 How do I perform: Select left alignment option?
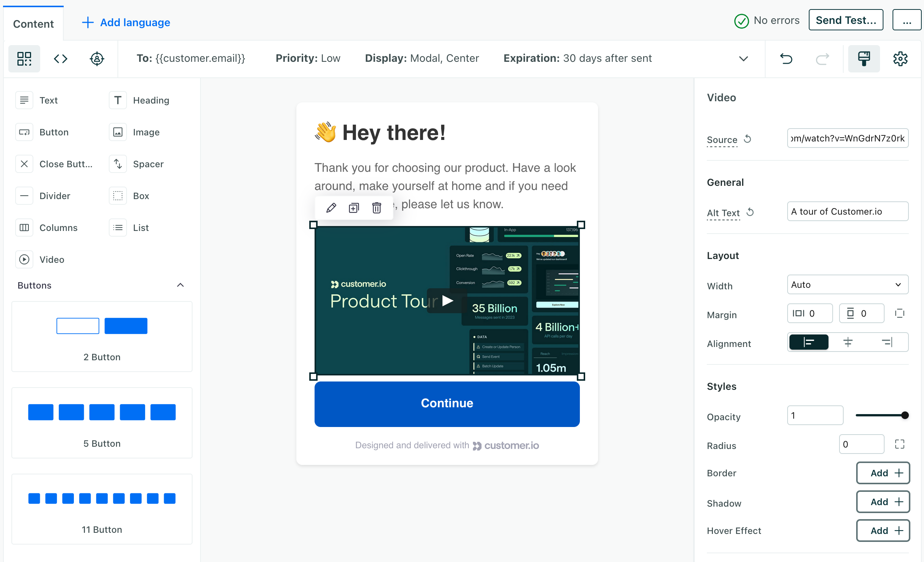click(x=809, y=342)
